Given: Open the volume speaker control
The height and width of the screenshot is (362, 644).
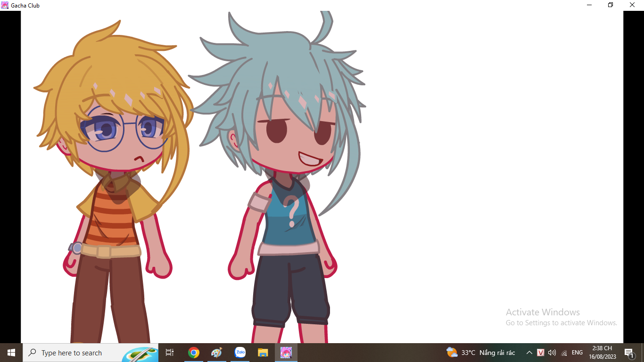Looking at the screenshot, I should point(552,353).
